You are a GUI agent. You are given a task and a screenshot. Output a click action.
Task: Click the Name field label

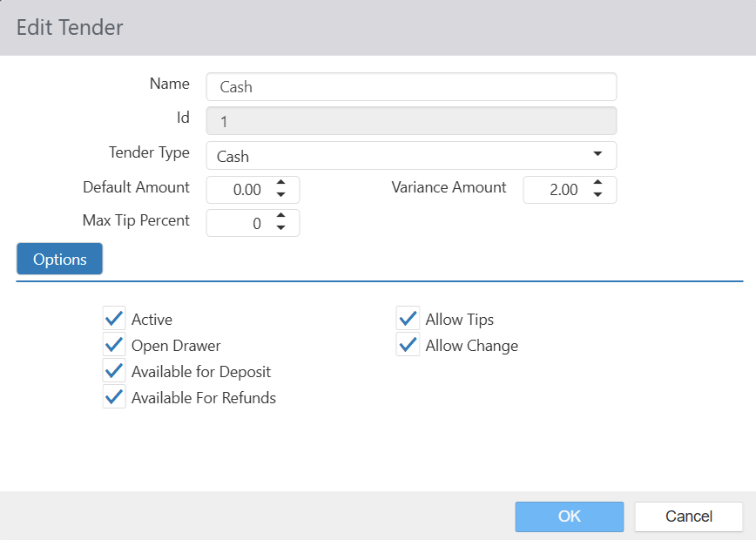170,84
